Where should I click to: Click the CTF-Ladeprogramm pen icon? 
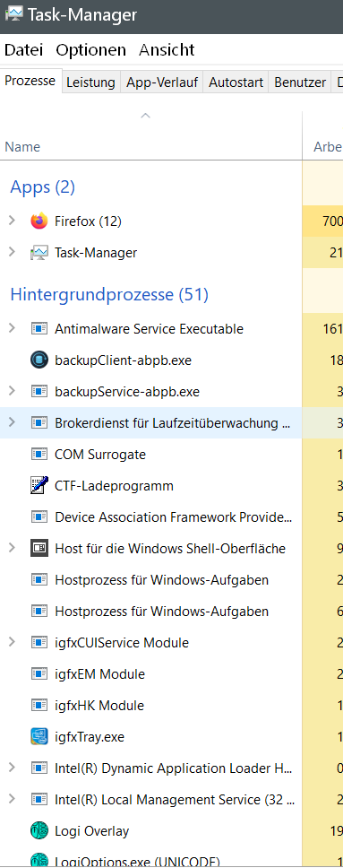point(39,485)
